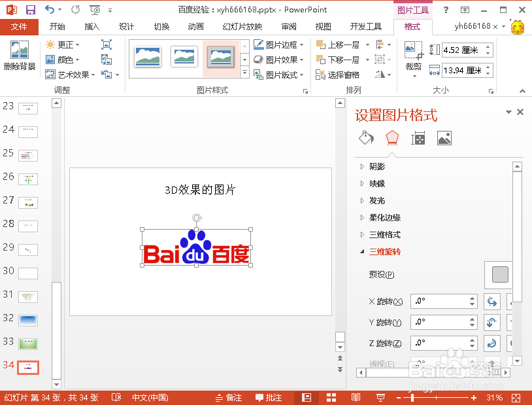This screenshot has height=405, width=532.
Task: Open the Home (开始) ribbon tab
Action: pyautogui.click(x=58, y=27)
